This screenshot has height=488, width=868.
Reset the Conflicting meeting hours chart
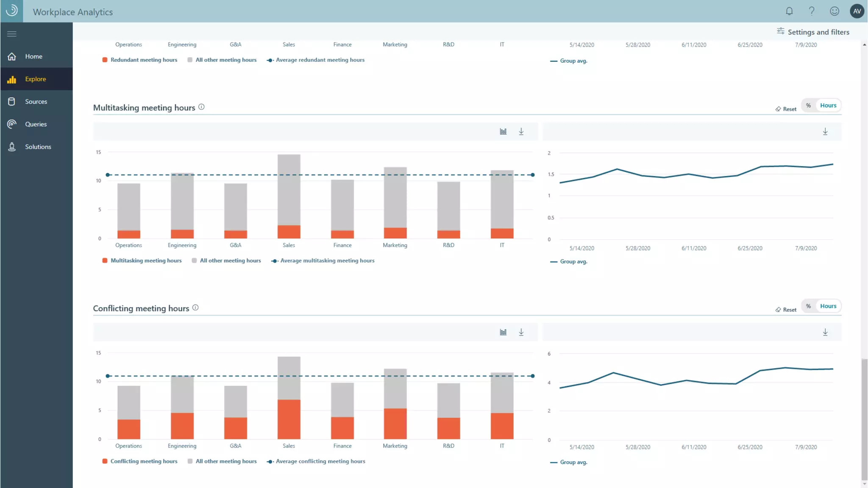click(786, 310)
